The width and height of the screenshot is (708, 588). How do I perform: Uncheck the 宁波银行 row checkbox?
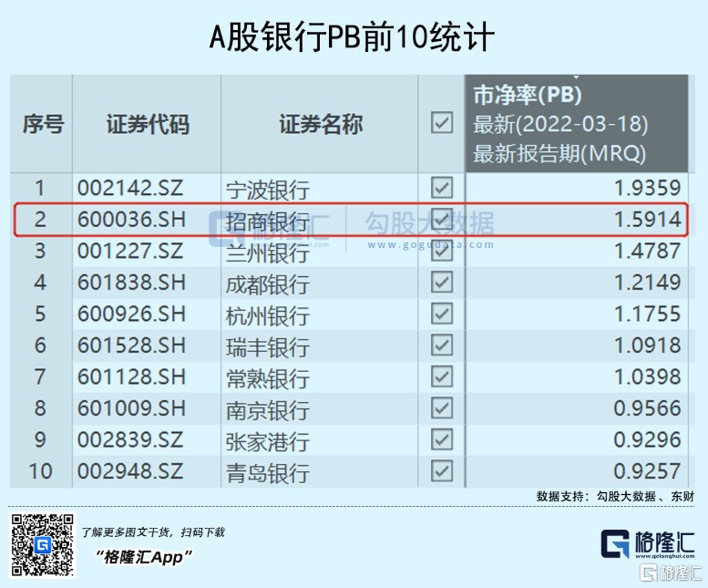click(x=442, y=188)
